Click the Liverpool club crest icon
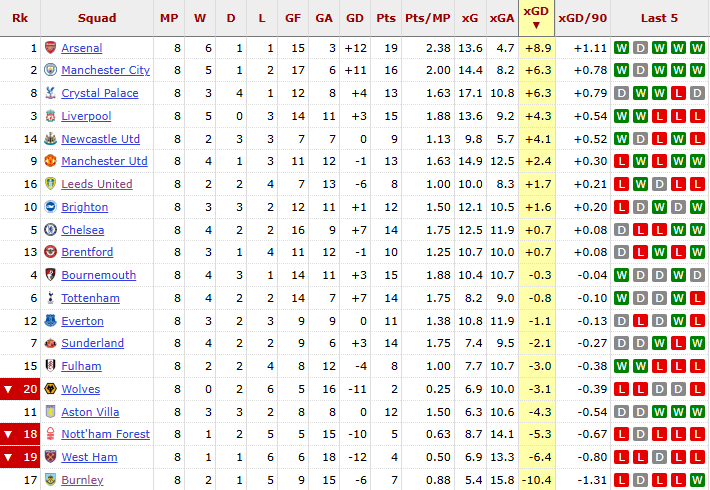Screen dimensions: 710x490 pos(50,116)
